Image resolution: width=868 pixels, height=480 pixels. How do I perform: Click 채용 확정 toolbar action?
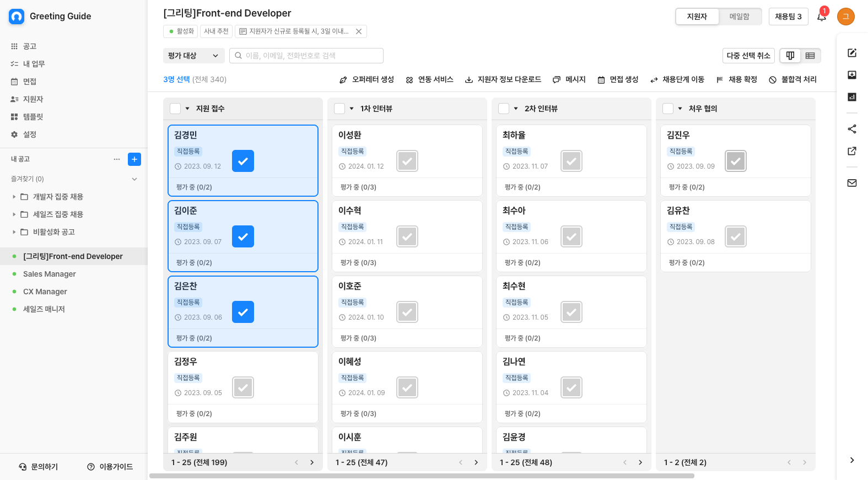point(736,79)
